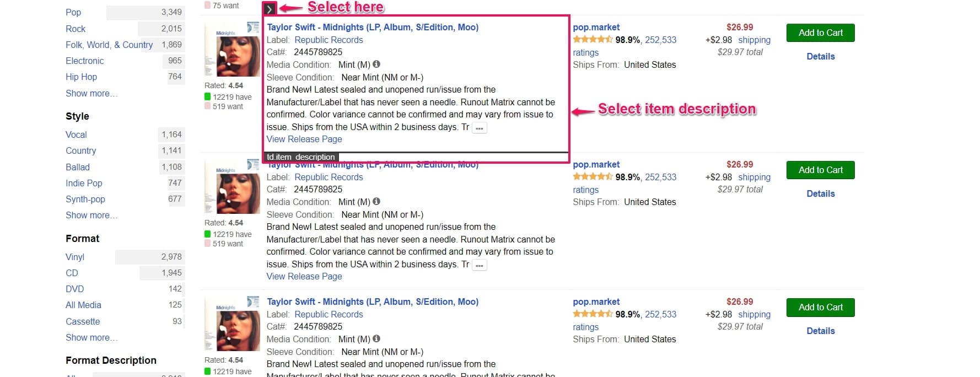Click info icon beside Mint (M) in third listing
The height and width of the screenshot is (377, 980).
click(376, 339)
